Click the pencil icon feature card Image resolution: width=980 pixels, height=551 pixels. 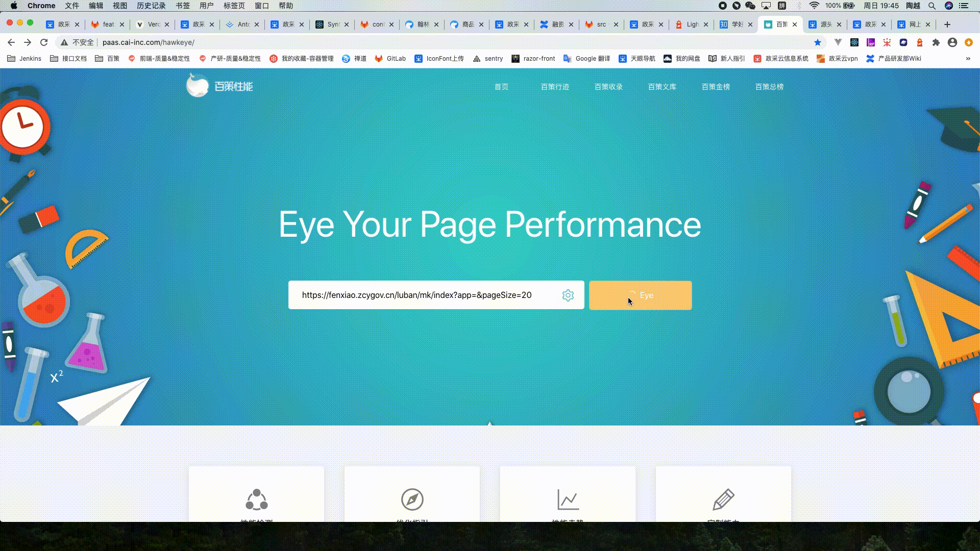(x=723, y=499)
